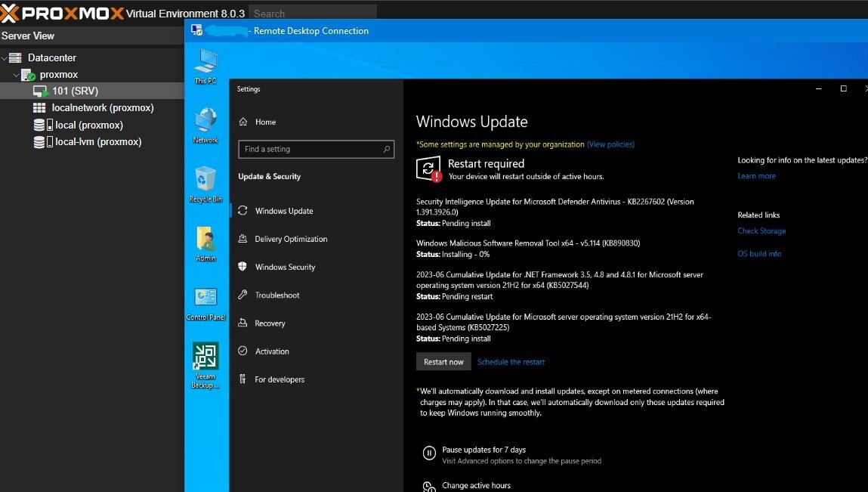Click the KB890830 Malicious Software Removal text
This screenshot has width=868, height=492.
click(x=528, y=243)
